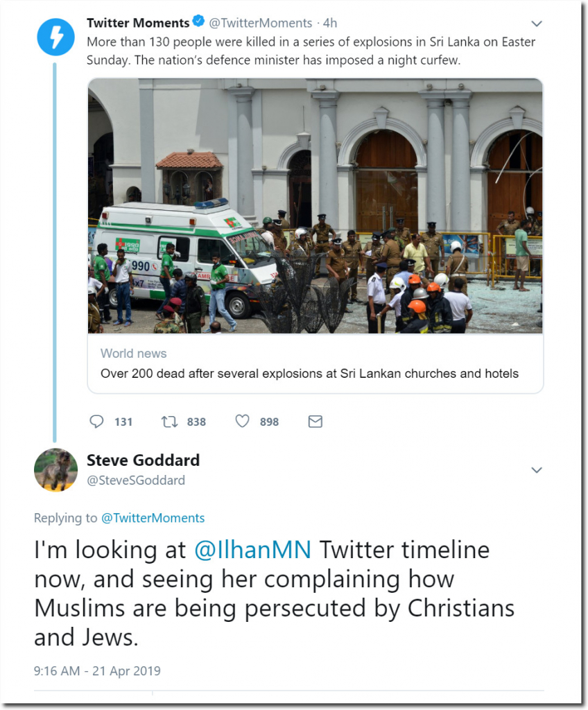Click the blue verified badge

coord(199,24)
